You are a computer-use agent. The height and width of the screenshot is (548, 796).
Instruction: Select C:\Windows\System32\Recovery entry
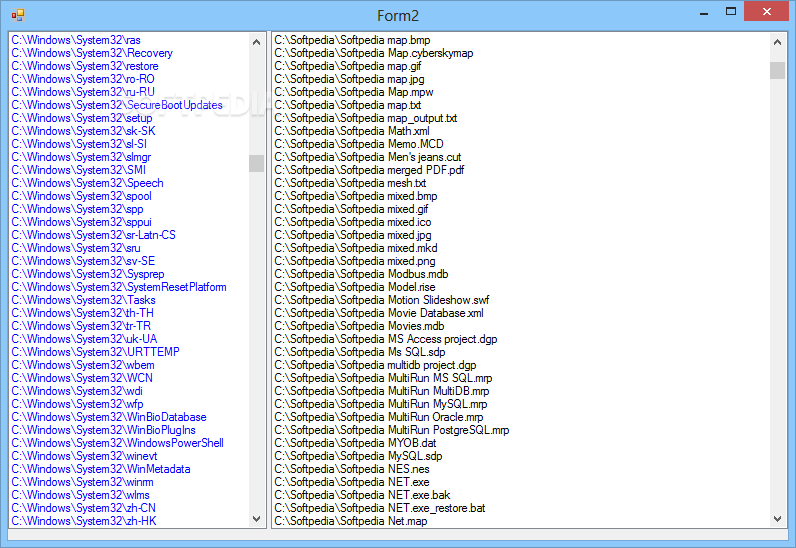pos(92,53)
